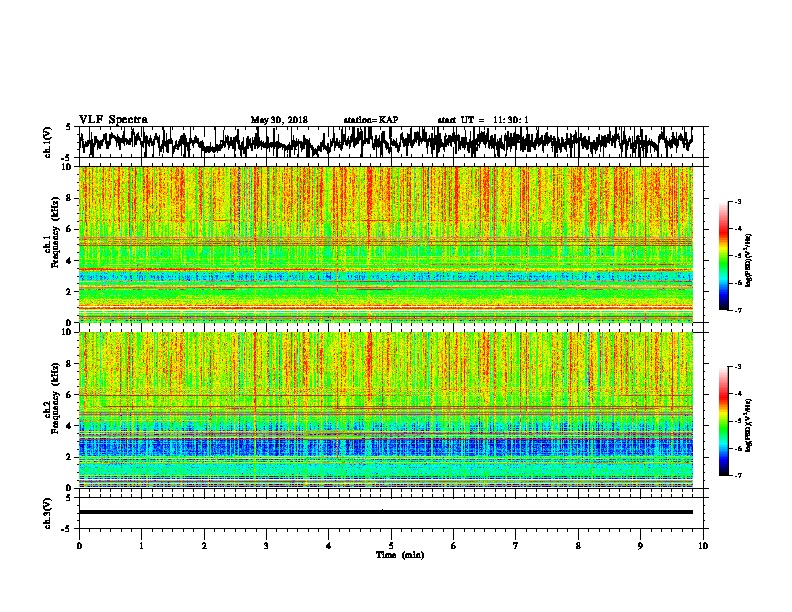Click the ch.3(V) flat black trace
792x612 pixels.
[x=385, y=512]
